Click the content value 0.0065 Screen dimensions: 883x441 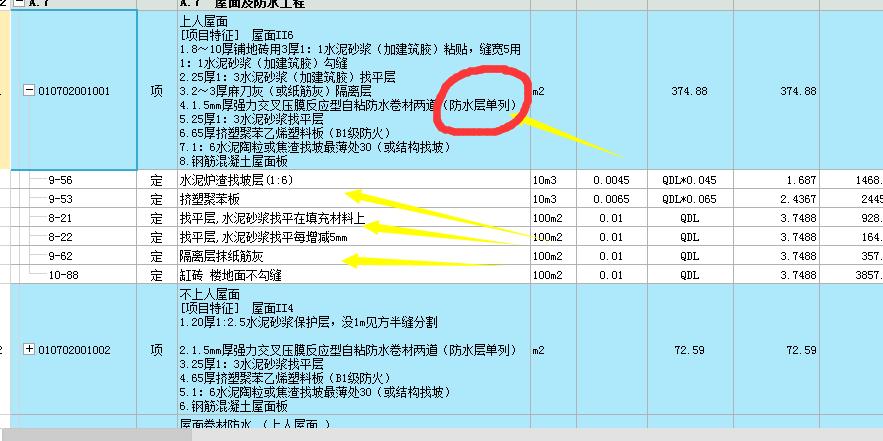[x=611, y=199]
